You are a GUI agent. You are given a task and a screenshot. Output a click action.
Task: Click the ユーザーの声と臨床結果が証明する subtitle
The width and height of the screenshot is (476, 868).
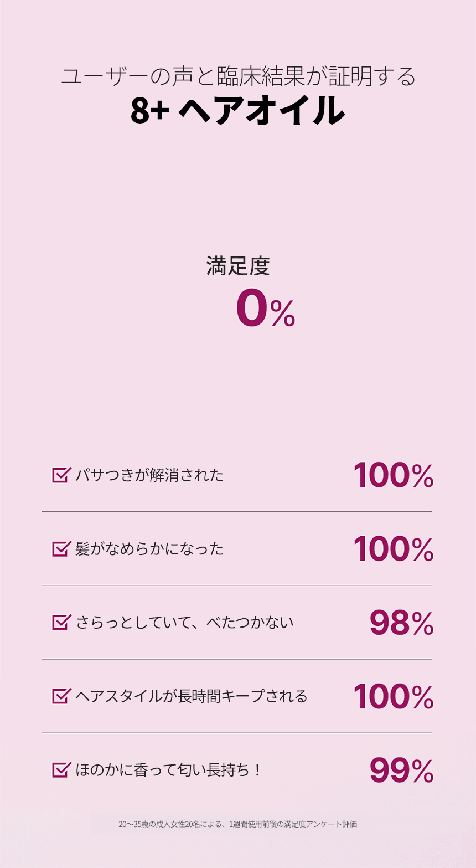[237, 76]
